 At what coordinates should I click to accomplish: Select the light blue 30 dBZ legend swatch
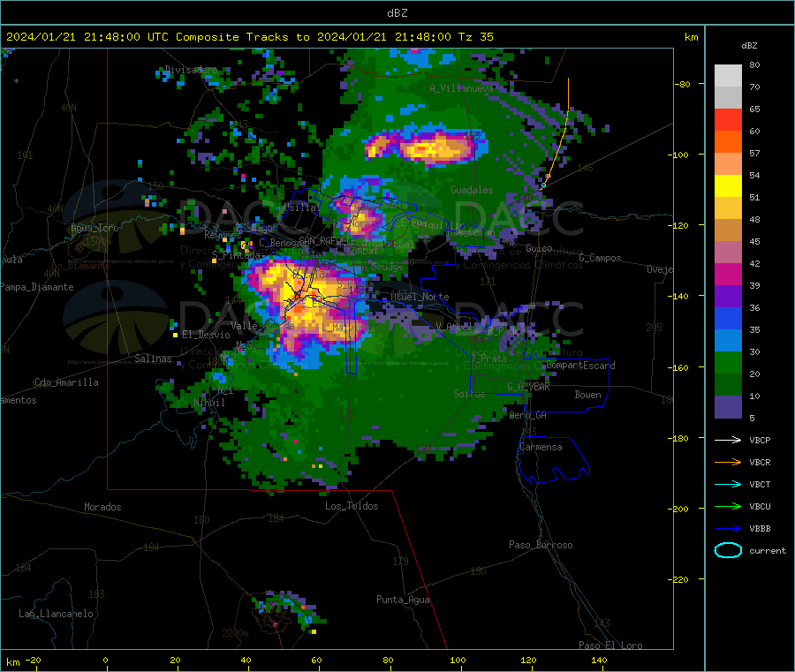728,341
